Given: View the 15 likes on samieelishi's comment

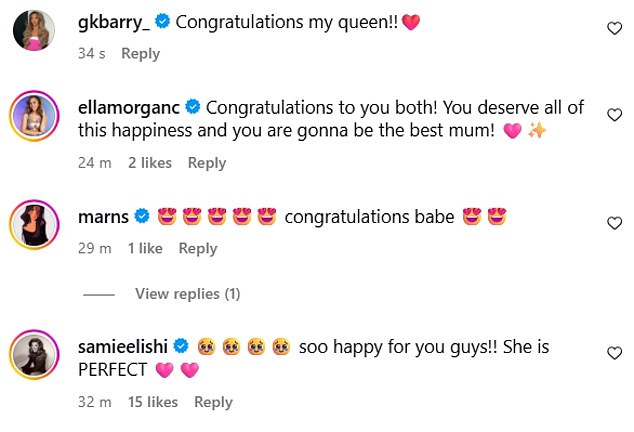Looking at the screenshot, I should 153,402.
